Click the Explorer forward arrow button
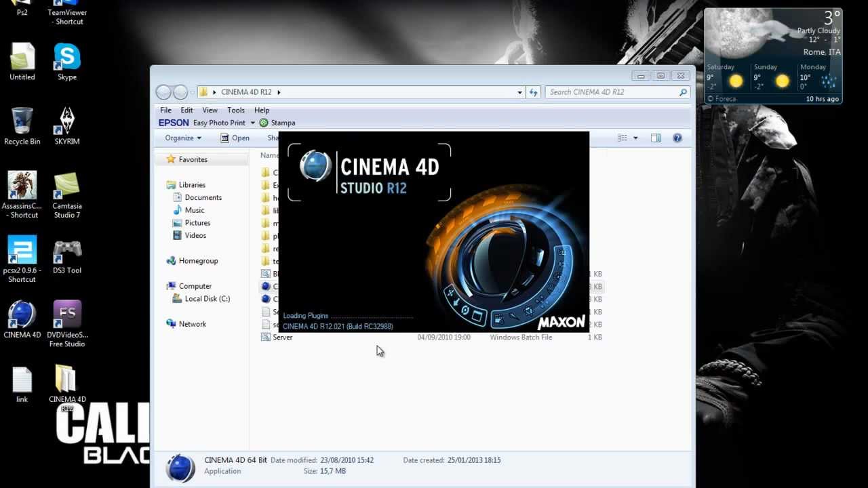The height and width of the screenshot is (488, 868). click(180, 92)
